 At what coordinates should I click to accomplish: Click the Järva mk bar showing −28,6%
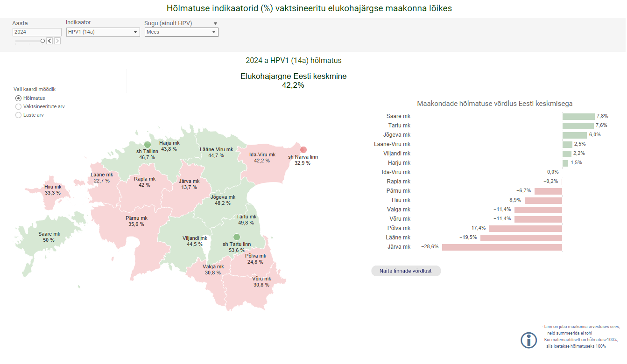[502, 247]
